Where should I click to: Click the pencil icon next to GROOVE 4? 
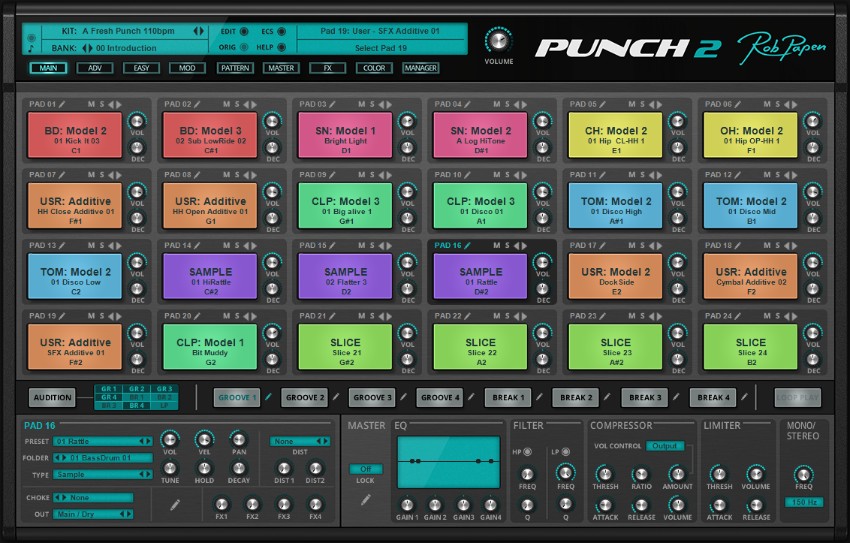coord(471,397)
